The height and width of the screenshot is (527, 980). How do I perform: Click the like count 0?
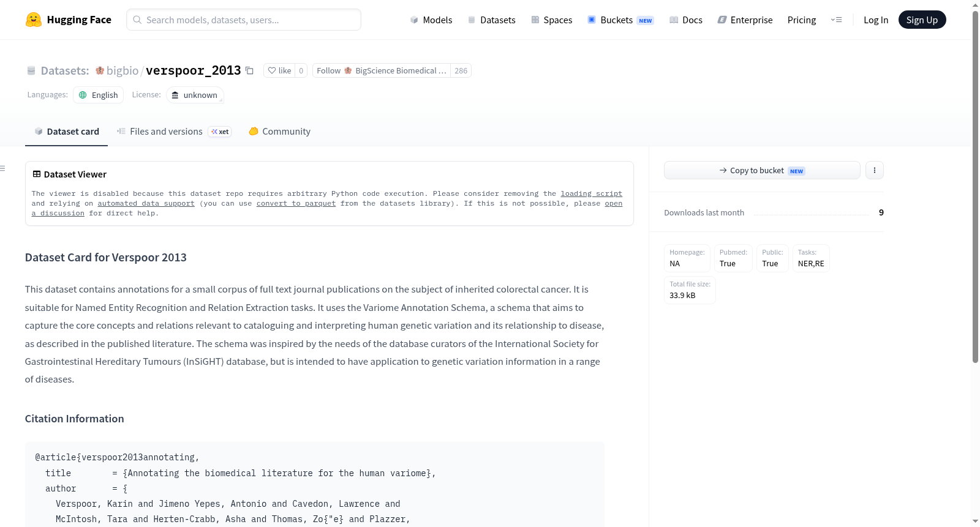[301, 70]
